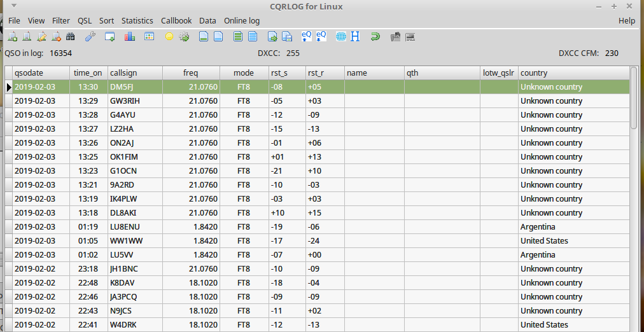Click the blue globe icon
This screenshot has width=644, height=332.
341,37
